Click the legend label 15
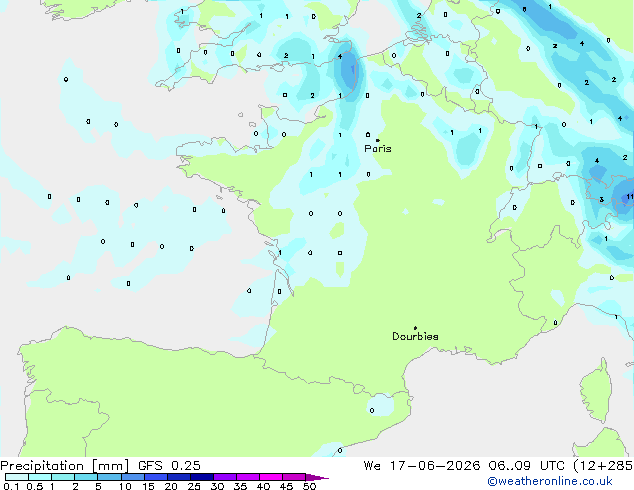The width and height of the screenshot is (634, 490). pos(148,486)
